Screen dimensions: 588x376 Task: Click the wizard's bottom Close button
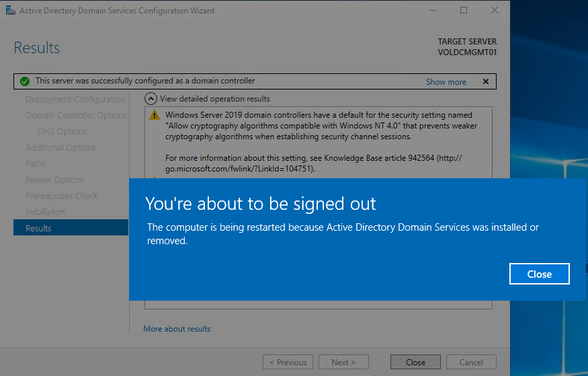[x=415, y=362]
